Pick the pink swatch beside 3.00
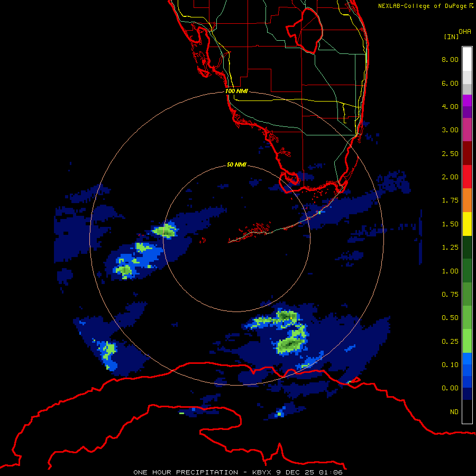 coord(467,130)
